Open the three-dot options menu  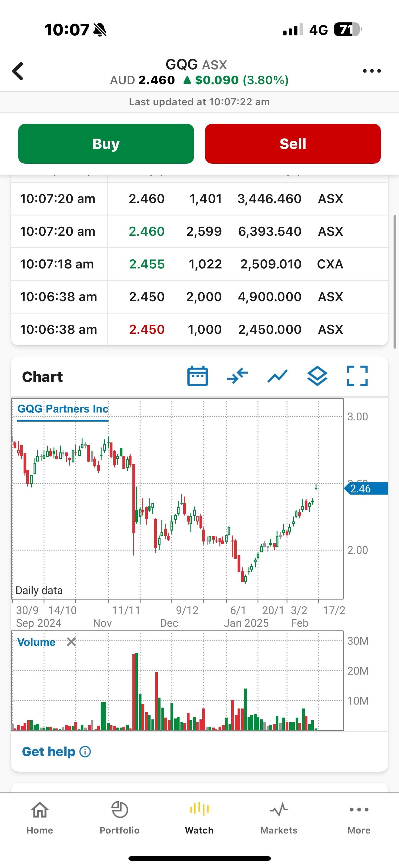tap(372, 71)
